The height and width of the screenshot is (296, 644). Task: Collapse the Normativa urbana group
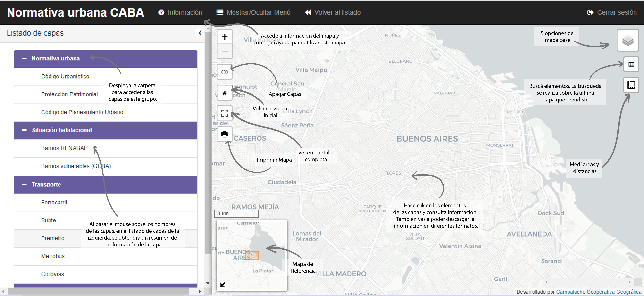point(106,59)
